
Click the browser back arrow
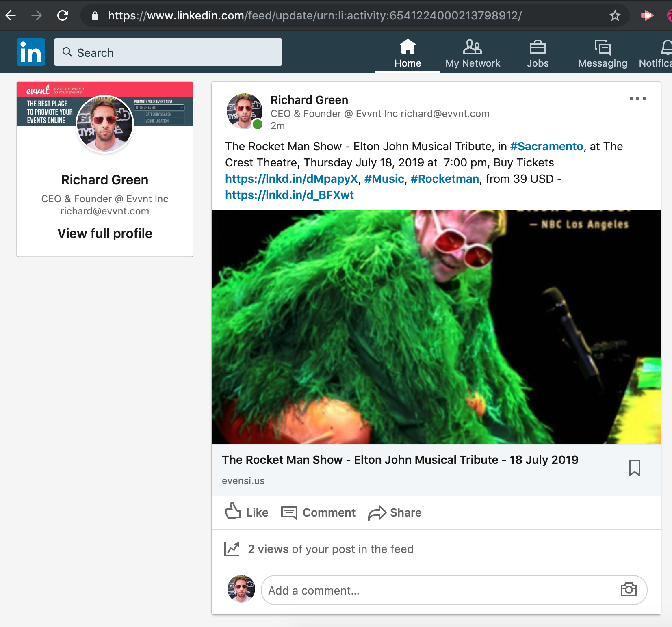point(11,16)
